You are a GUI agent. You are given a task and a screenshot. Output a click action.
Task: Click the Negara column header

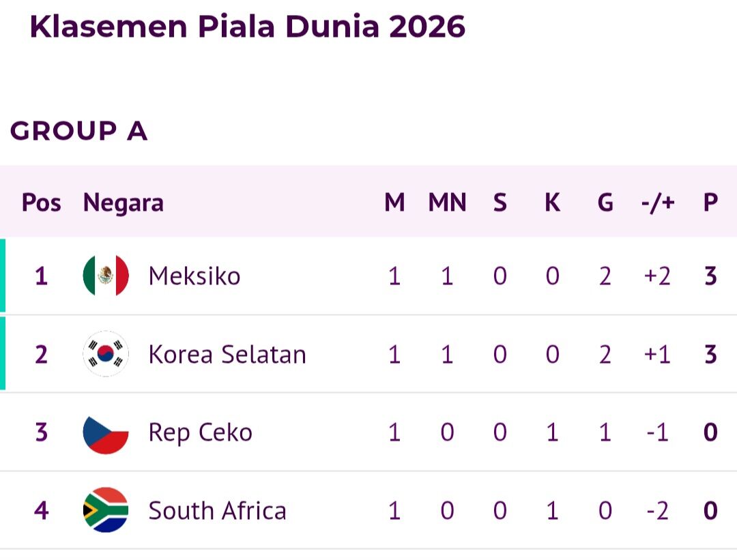click(123, 203)
